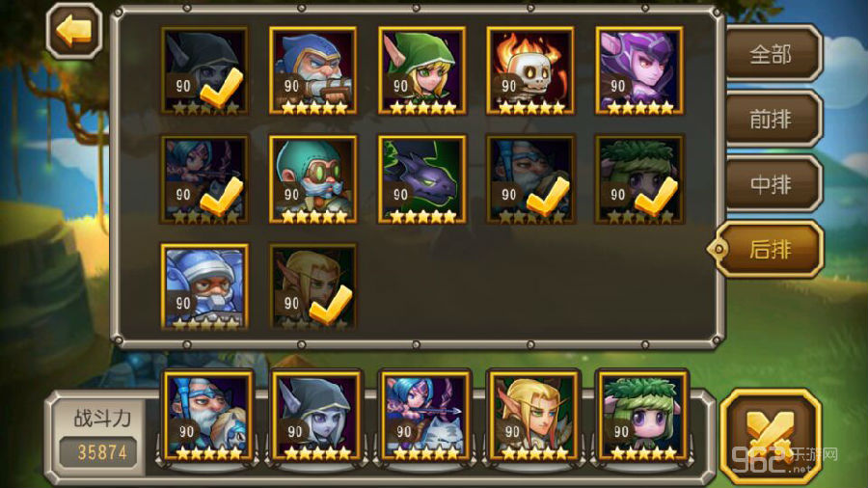868x488 pixels.
Task: Uncheck the leaf-crowned druid hero
Action: (x=639, y=179)
